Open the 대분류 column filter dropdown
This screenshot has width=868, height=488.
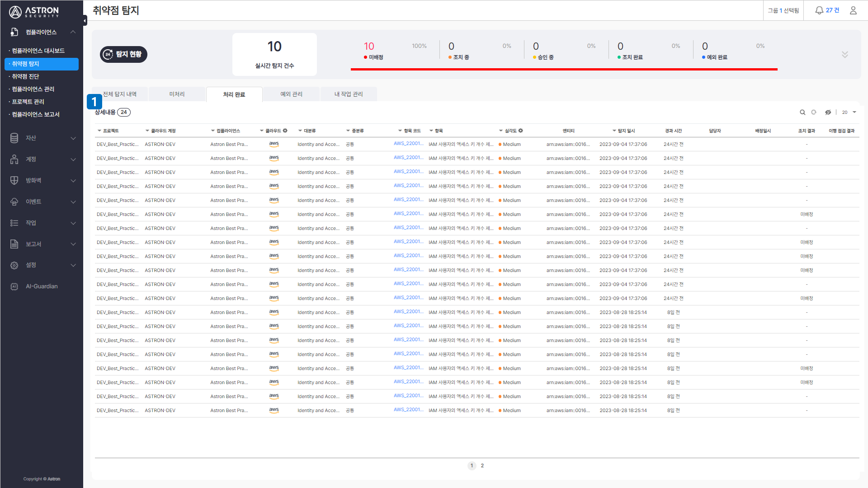pos(300,131)
